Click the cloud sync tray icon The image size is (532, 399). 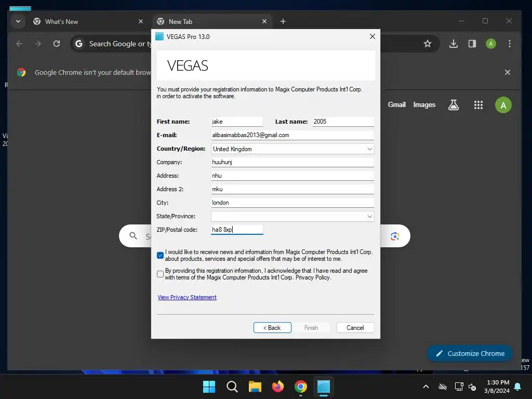(x=443, y=387)
